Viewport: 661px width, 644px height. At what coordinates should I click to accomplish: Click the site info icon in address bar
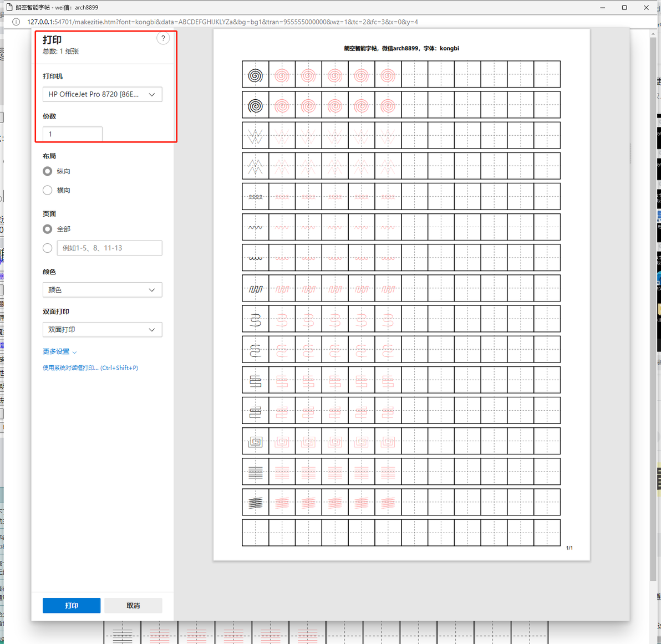[x=16, y=22]
